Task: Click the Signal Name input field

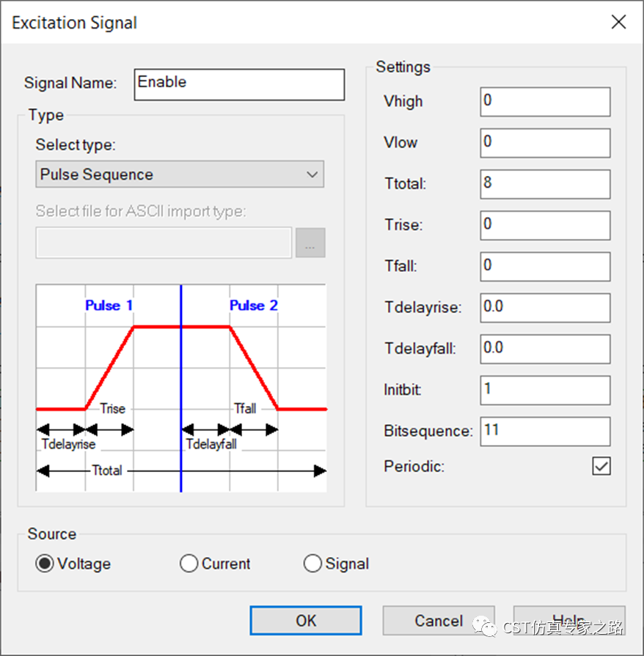Action: (239, 84)
